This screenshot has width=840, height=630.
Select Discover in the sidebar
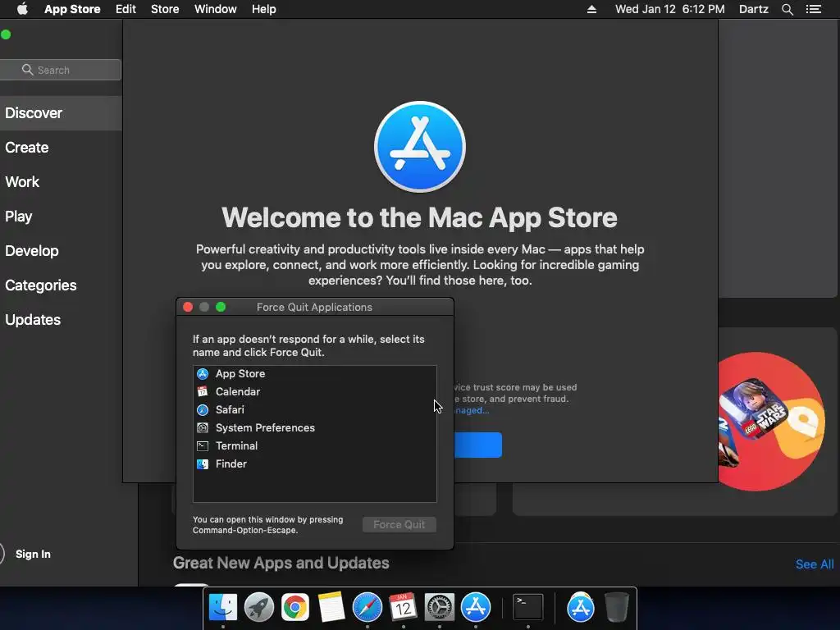(61, 113)
